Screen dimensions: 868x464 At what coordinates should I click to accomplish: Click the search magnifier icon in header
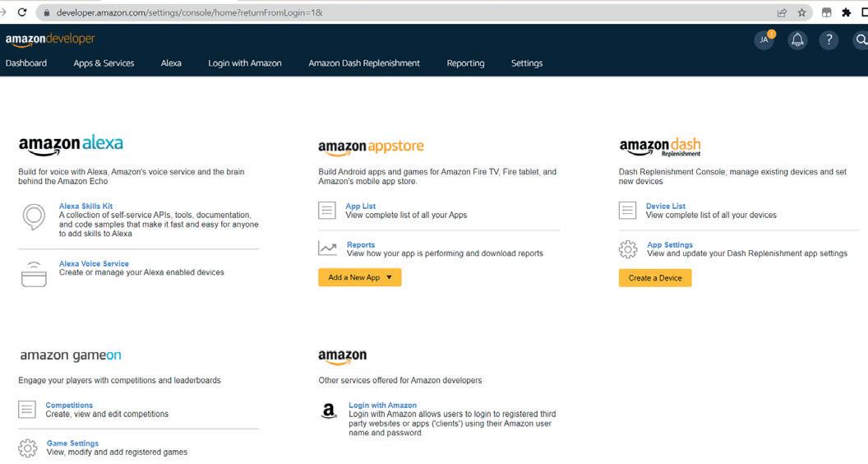tap(861, 39)
